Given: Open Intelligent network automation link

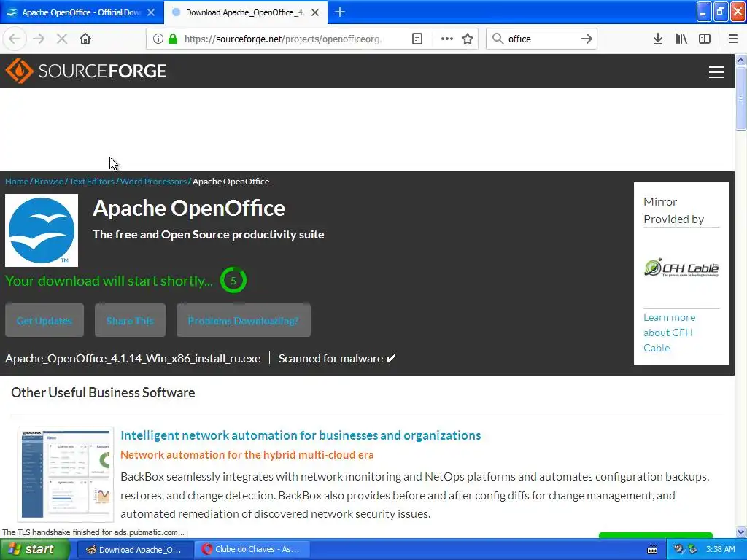Looking at the screenshot, I should tap(301, 435).
